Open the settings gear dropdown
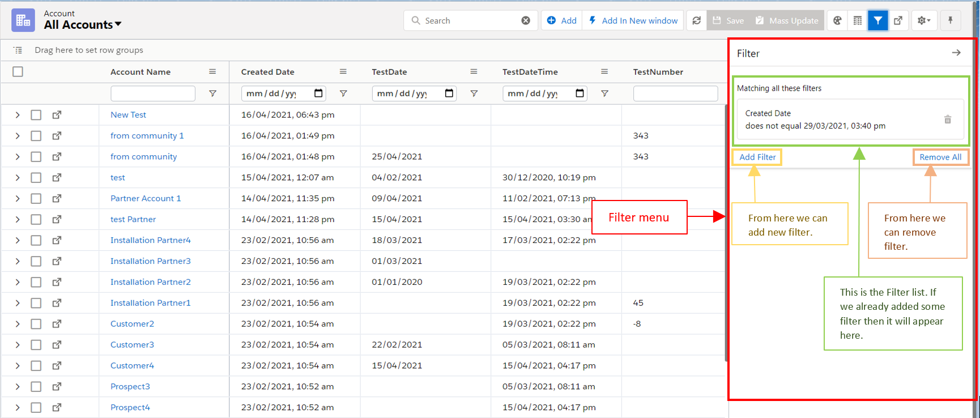 [923, 21]
